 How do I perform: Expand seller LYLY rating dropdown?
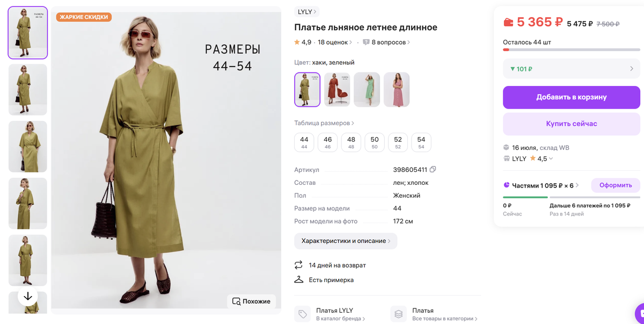(551, 159)
